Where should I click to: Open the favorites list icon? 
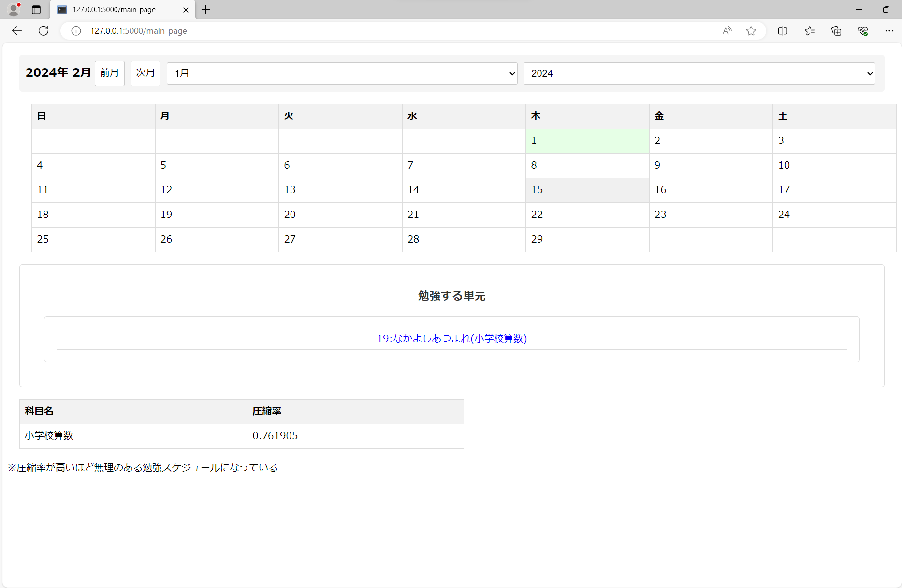(x=810, y=31)
